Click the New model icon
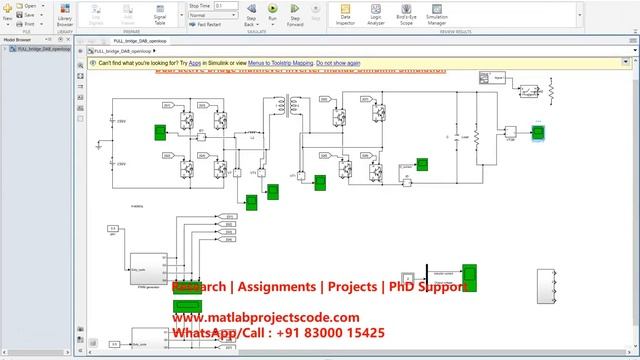640x360 pixels. (x=7, y=8)
